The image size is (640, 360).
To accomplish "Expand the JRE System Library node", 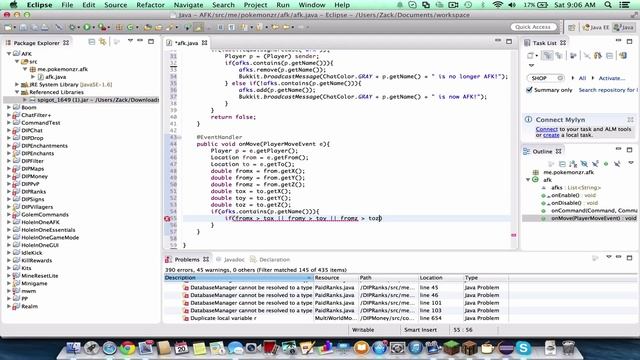I will coord(17,84).
